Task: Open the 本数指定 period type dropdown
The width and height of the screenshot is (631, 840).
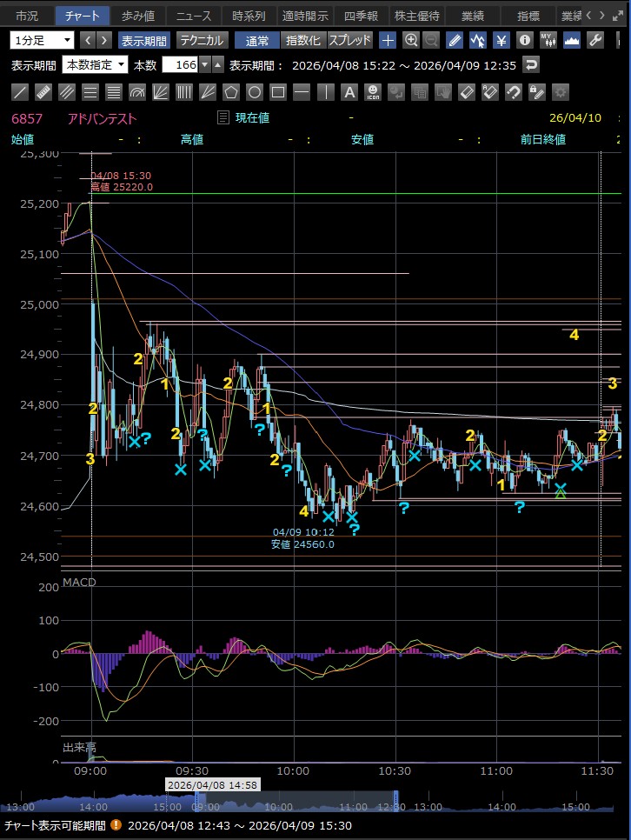Action: click(95, 65)
